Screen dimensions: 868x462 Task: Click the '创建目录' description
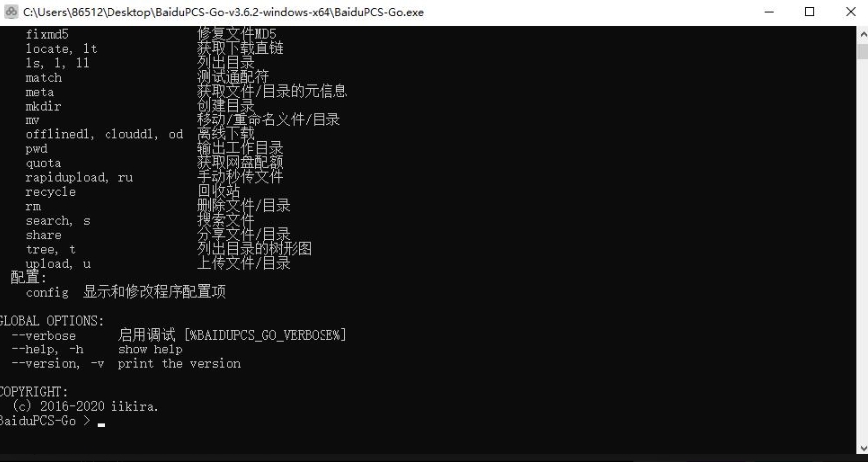(x=226, y=106)
